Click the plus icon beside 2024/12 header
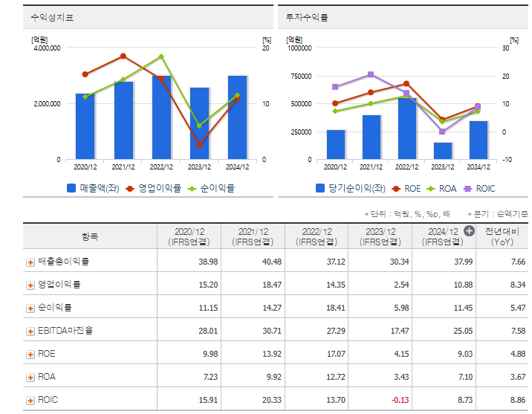Viewport: 532px width, 414px height. [x=469, y=231]
